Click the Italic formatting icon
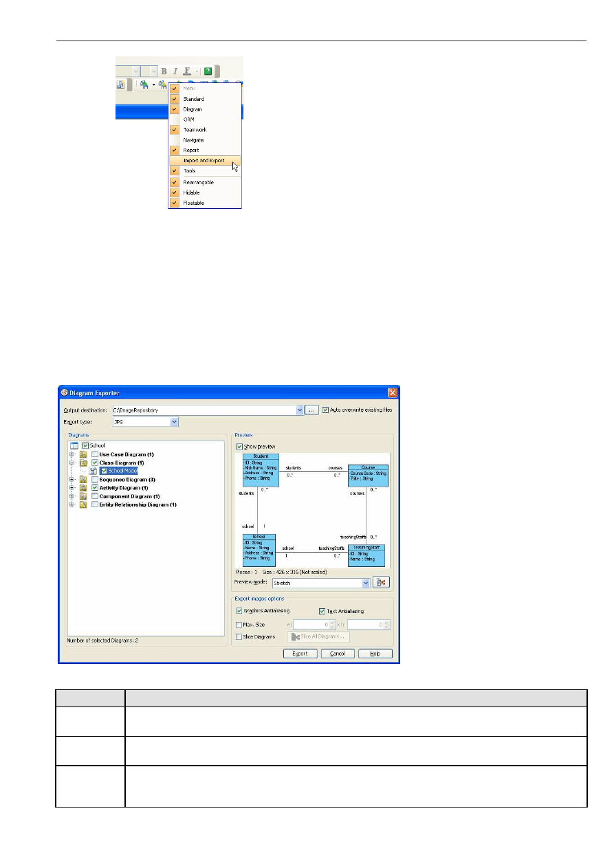This screenshot has width=614, height=868. tap(175, 71)
